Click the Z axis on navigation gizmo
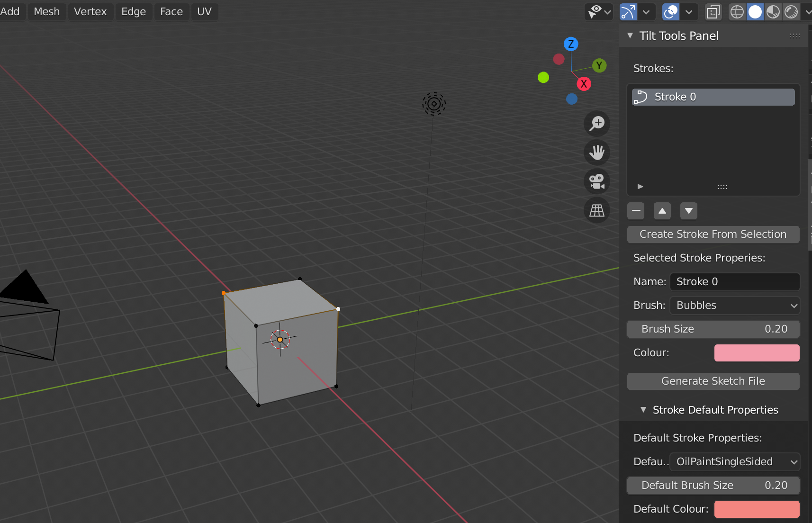812x523 pixels. click(x=571, y=44)
